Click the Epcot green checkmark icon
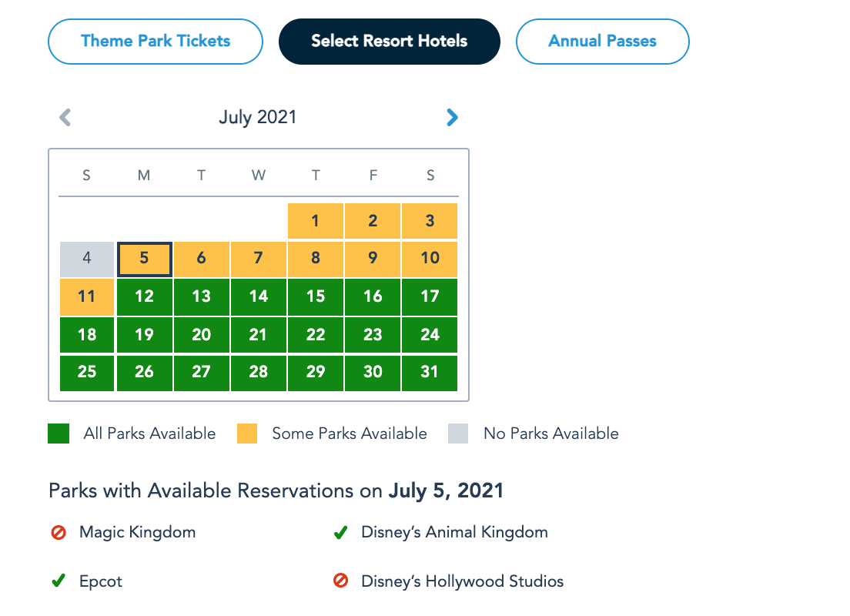This screenshot has height=616, width=850. 59,581
